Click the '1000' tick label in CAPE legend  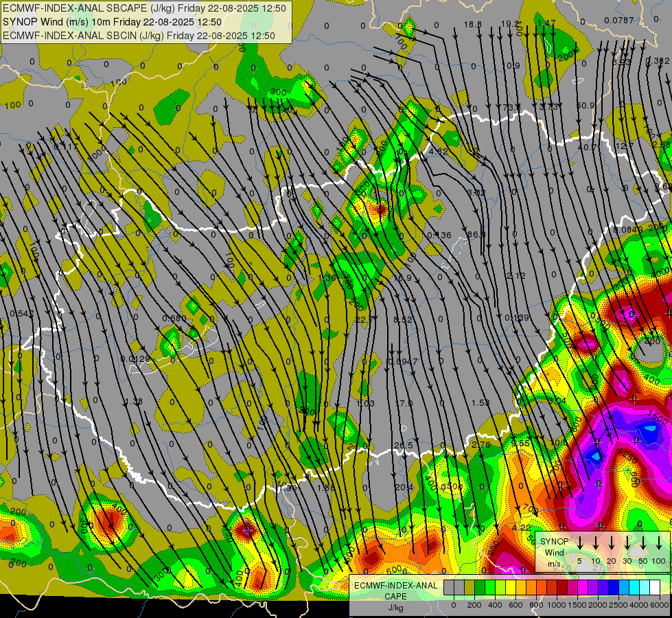click(557, 605)
